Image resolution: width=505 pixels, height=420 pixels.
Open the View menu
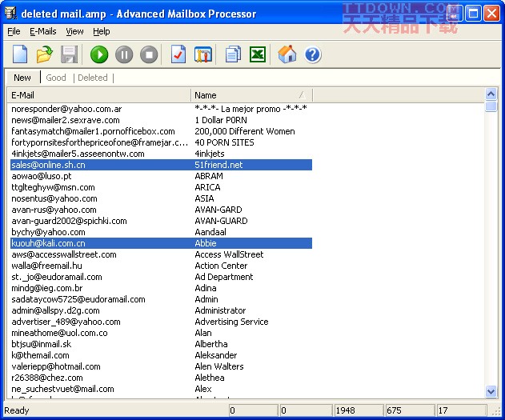74,31
